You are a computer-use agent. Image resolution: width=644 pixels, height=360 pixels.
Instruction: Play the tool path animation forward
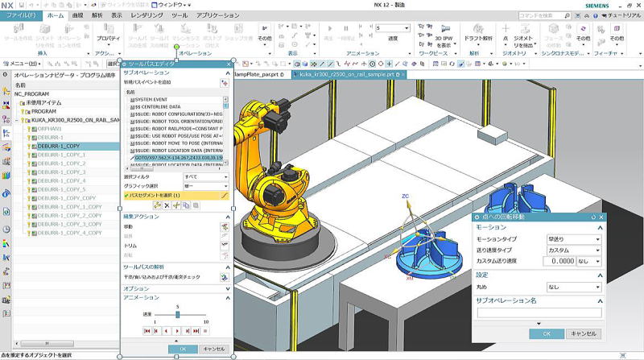tap(177, 331)
